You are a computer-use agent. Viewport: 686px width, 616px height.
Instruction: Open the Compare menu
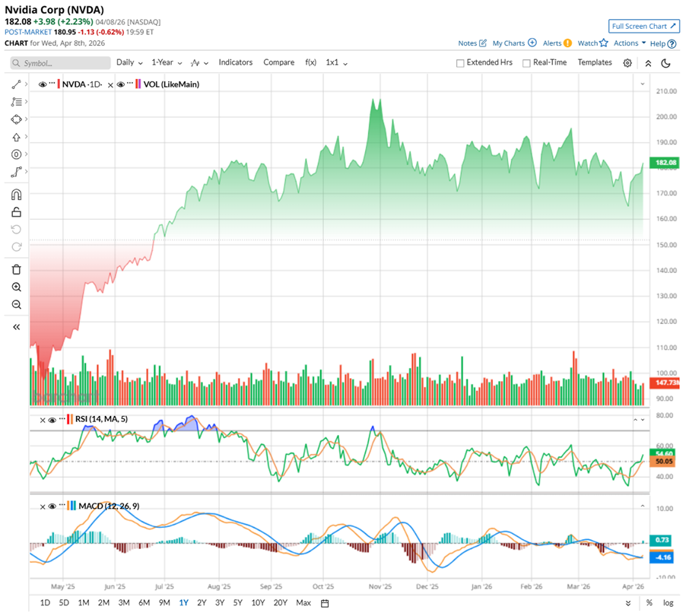278,62
